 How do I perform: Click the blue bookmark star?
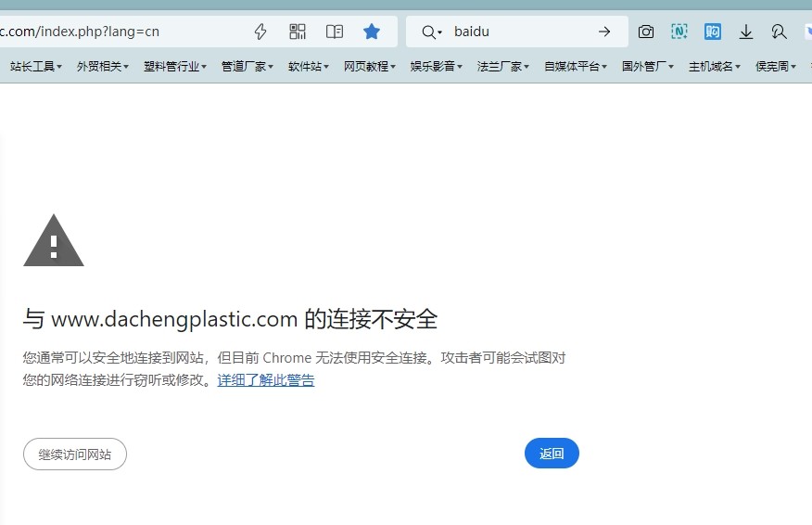click(x=372, y=32)
